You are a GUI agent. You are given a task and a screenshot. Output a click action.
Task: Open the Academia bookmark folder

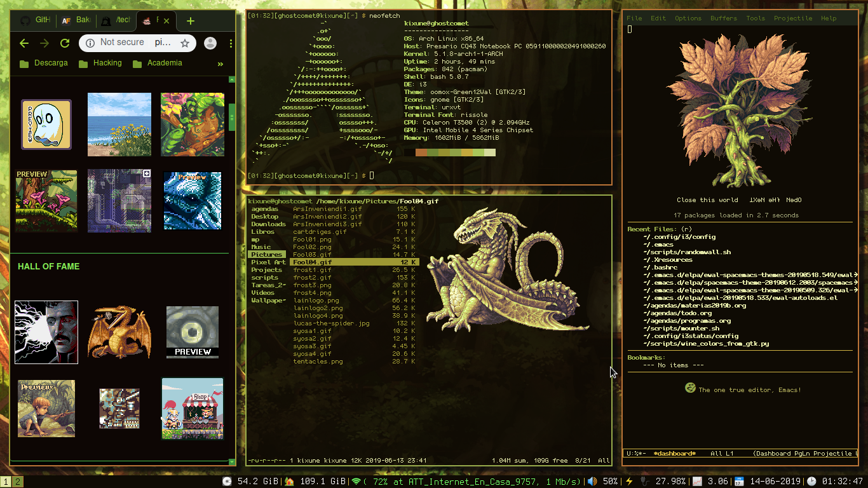point(158,64)
